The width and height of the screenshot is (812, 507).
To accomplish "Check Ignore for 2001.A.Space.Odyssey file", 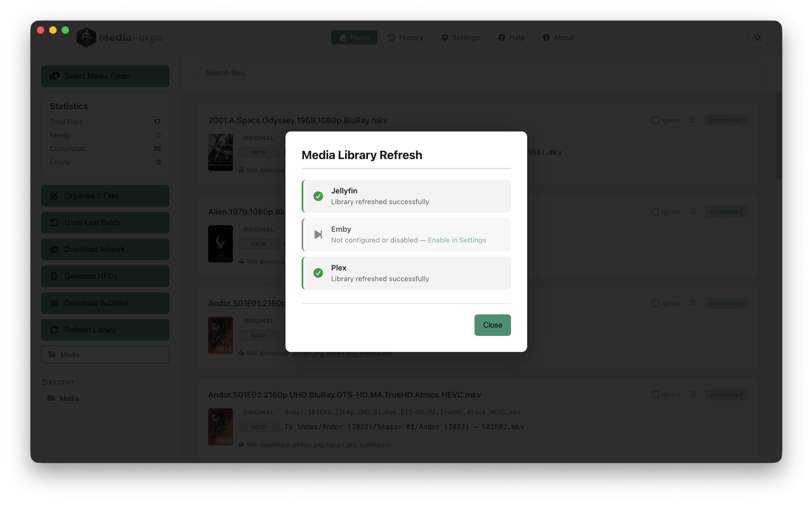I will (x=656, y=120).
